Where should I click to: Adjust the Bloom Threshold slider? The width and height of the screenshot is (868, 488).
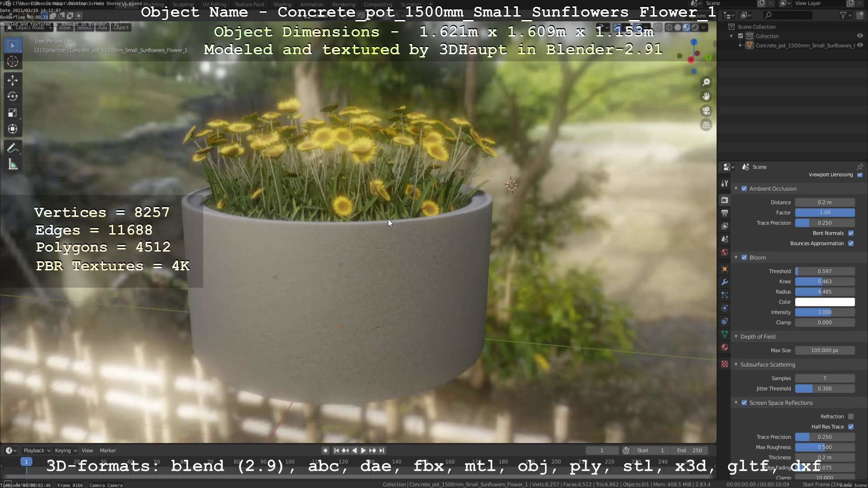click(x=825, y=271)
